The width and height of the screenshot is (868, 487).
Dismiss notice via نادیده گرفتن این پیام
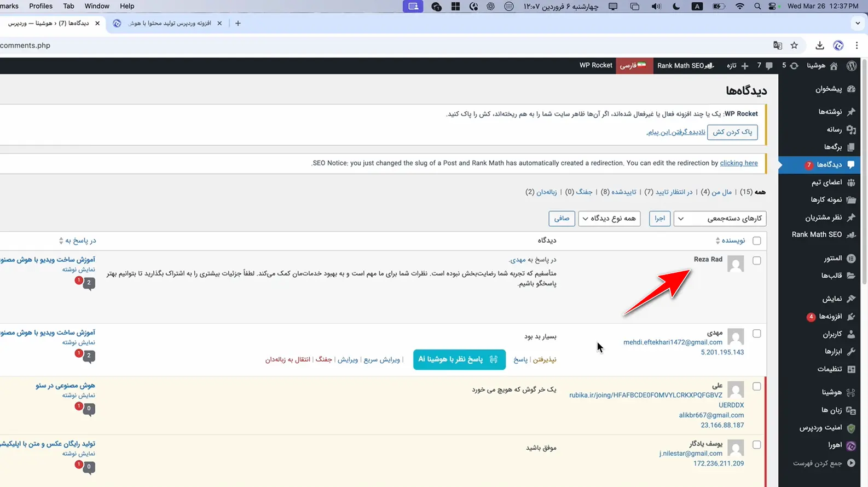tap(675, 132)
